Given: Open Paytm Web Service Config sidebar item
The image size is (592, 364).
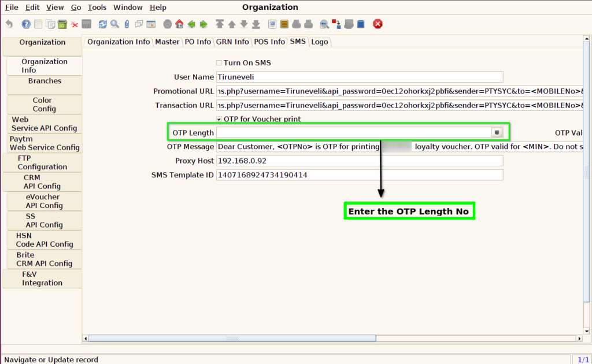Looking at the screenshot, I should pos(44,143).
